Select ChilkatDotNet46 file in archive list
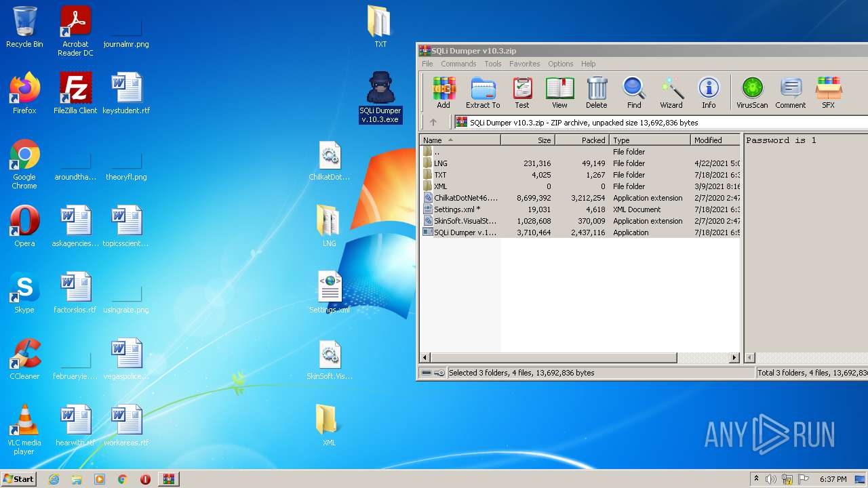Image resolution: width=868 pixels, height=488 pixels. [x=580, y=198]
